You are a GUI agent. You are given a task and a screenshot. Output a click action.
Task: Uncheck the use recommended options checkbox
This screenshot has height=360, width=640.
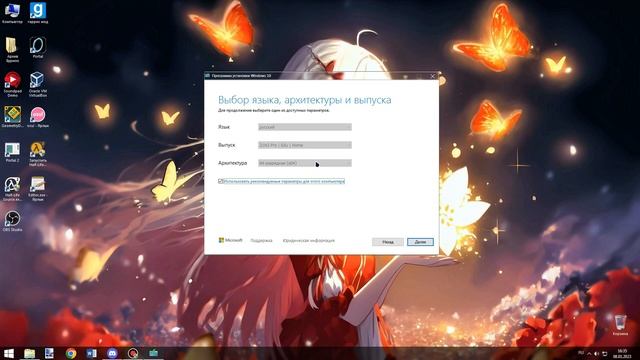pyautogui.click(x=220, y=181)
